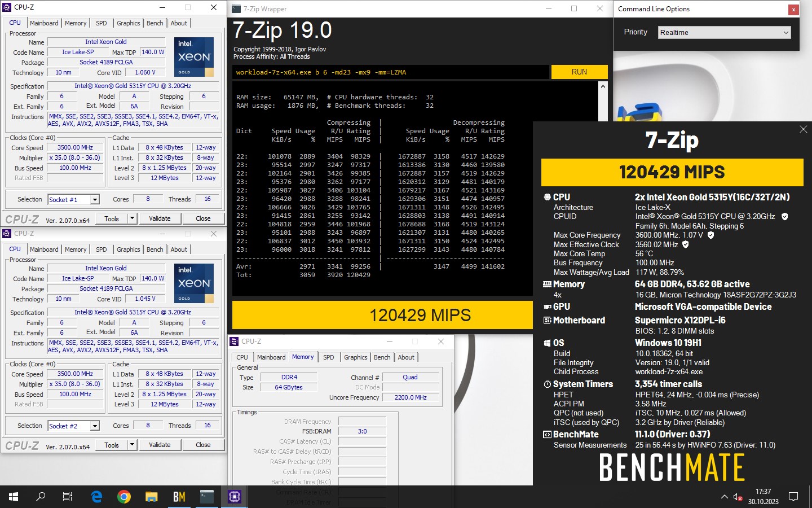Click verified shield beside CPUID specification
Viewport: 812px width, 508px height.
tap(784, 216)
